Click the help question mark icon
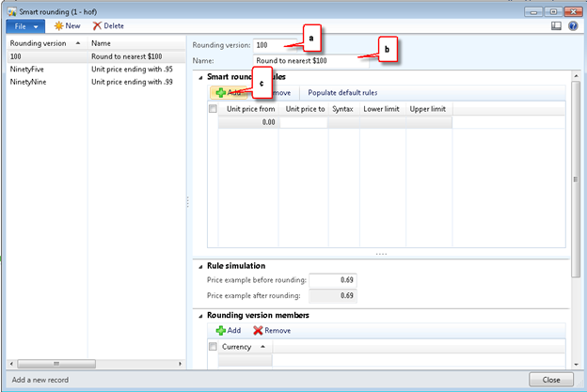Viewport: 587px width, 392px height. 573,25
